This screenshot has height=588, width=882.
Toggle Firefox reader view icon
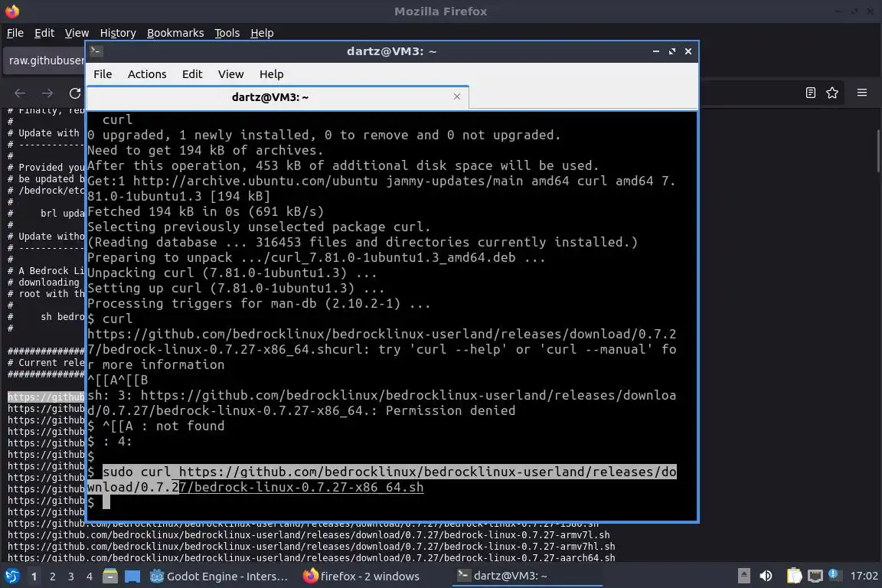pyautogui.click(x=811, y=93)
